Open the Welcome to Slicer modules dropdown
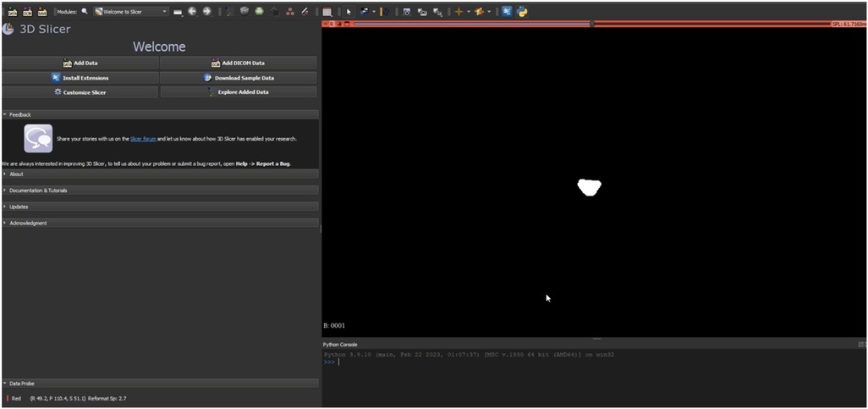The width and height of the screenshot is (868, 409). 131,11
